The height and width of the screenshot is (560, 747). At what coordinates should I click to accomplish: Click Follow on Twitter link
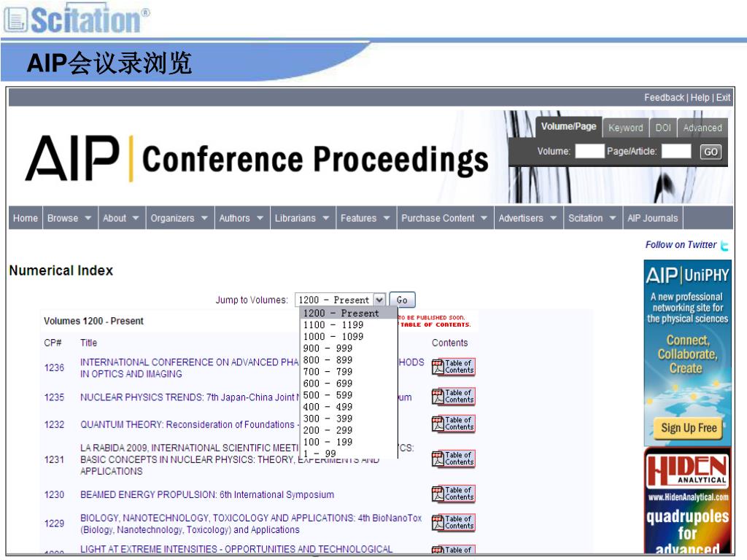tap(681, 245)
